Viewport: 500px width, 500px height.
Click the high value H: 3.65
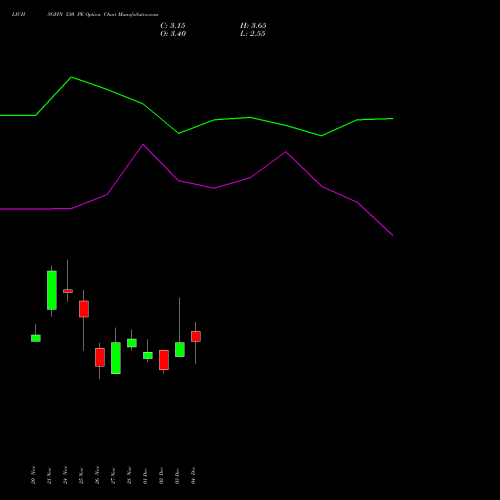click(253, 26)
